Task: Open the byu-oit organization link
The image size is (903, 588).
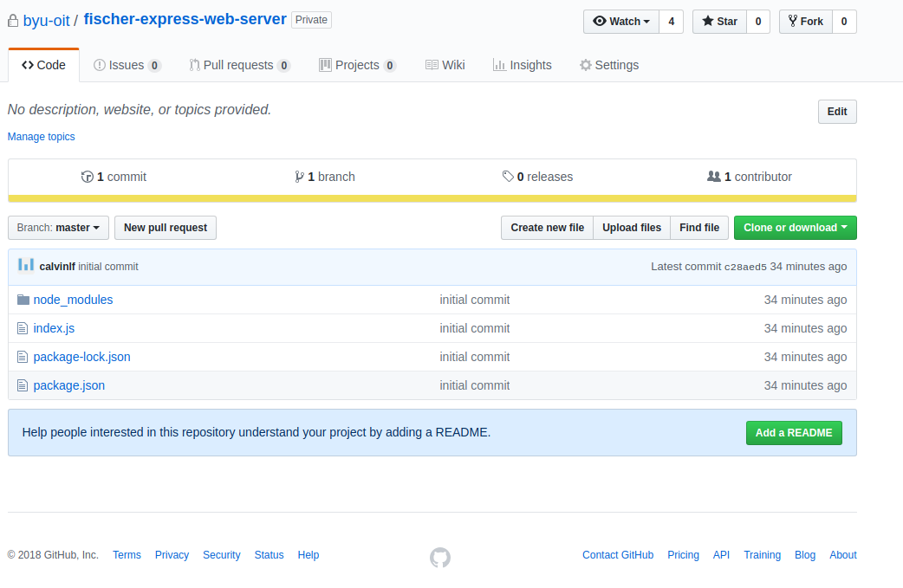Action: pos(46,21)
